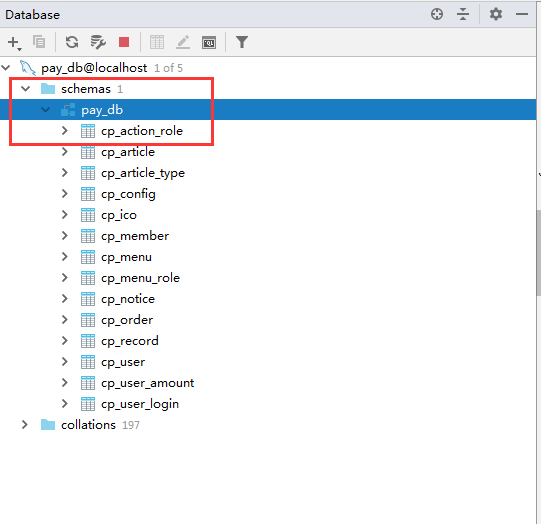Expand the cp_user_amount table
Image resolution: width=541 pixels, height=524 pixels.
[x=65, y=383]
